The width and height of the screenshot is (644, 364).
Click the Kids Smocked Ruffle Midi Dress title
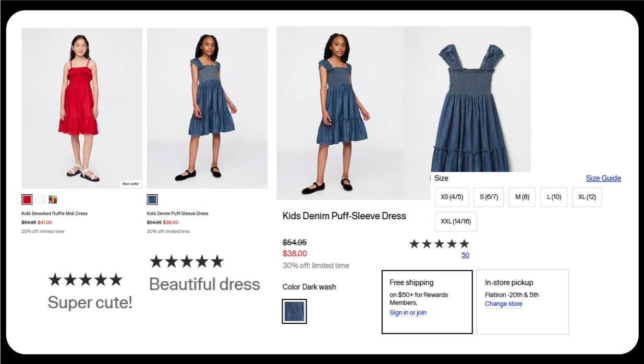point(54,214)
